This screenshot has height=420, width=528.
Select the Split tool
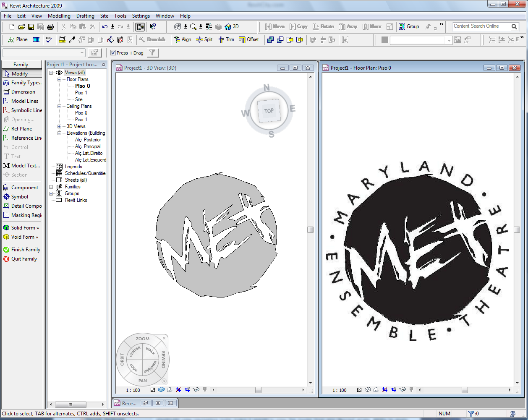pyautogui.click(x=204, y=39)
